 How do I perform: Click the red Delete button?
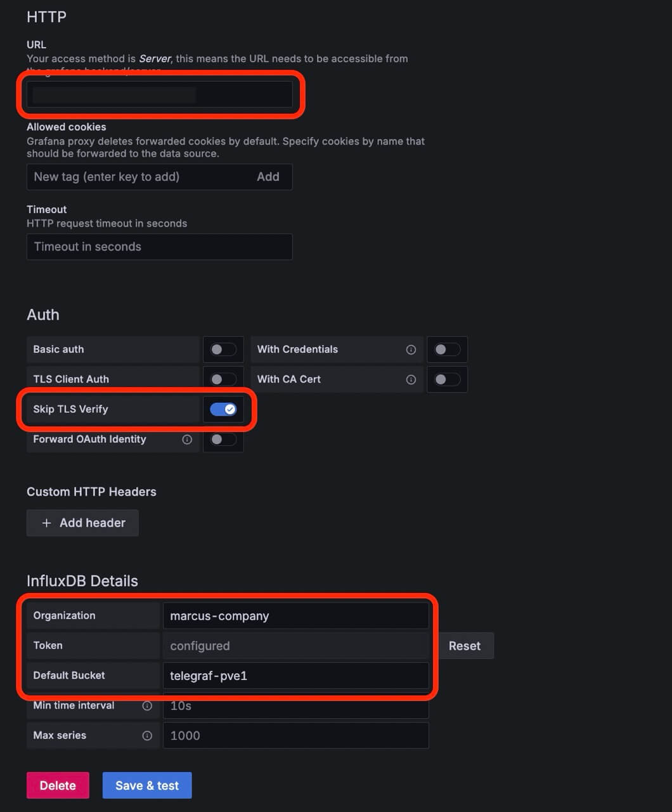click(x=58, y=785)
